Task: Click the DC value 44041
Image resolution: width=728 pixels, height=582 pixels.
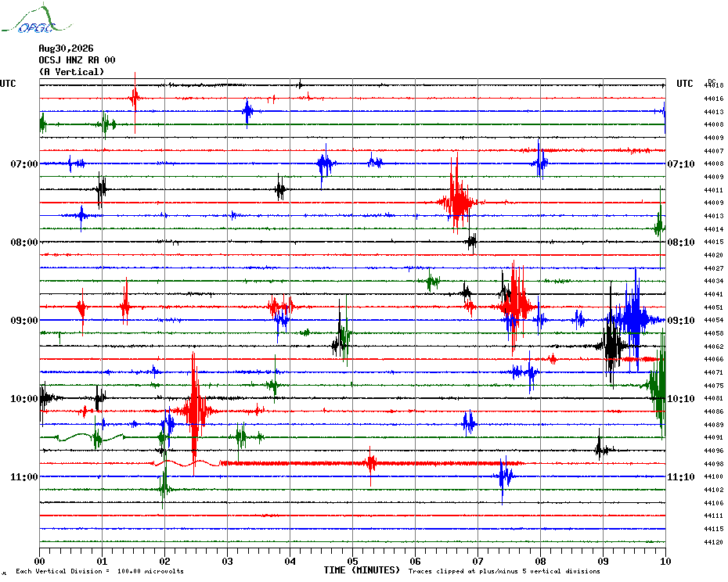Action: [x=714, y=294]
